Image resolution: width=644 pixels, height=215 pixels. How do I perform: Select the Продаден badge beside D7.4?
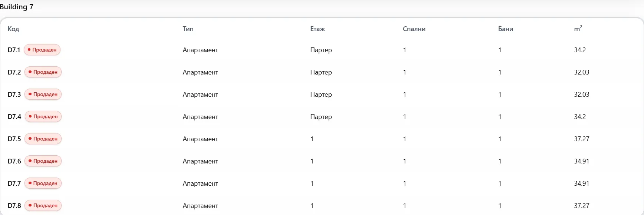(43, 116)
